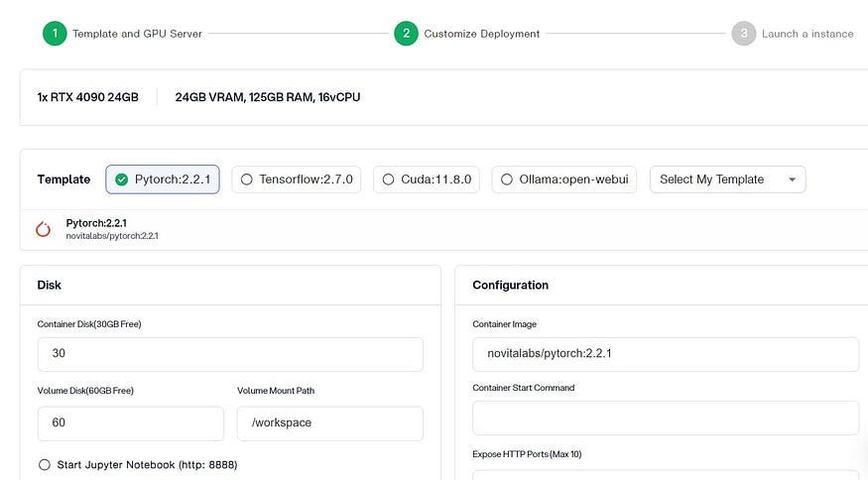Viewport: 868px width, 480px height.
Task: Click the step 3 gray circle icon
Action: point(743,33)
